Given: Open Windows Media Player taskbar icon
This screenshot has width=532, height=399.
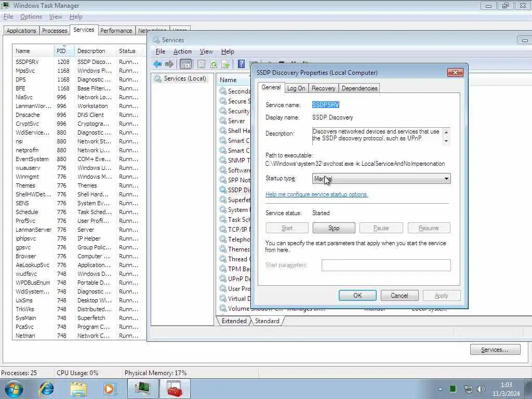Looking at the screenshot, I should [110, 389].
